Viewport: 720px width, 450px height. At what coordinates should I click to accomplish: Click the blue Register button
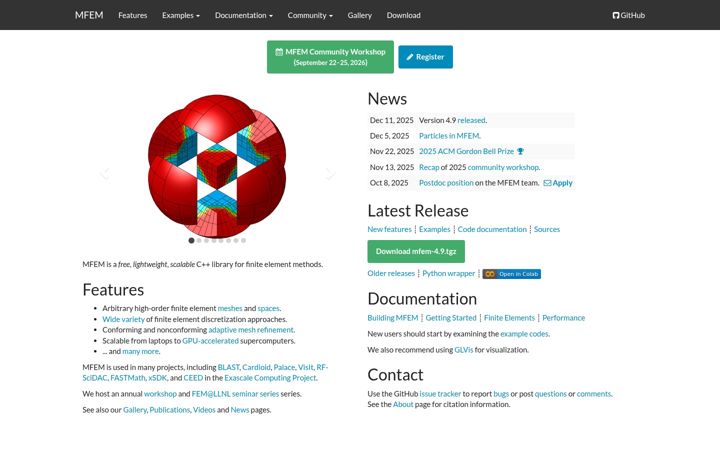click(x=426, y=57)
